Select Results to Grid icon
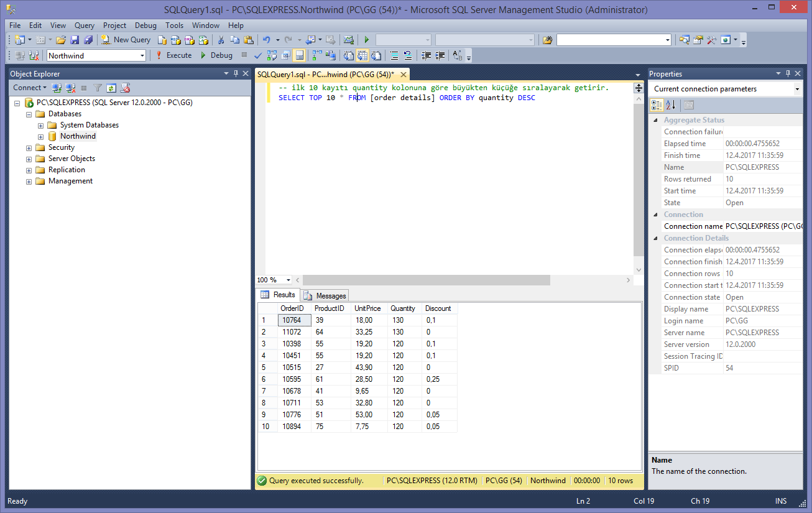812x513 pixels. point(362,55)
